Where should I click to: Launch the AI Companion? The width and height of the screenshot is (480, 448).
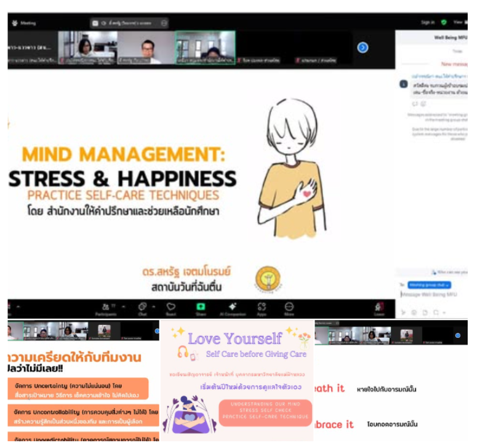pos(233,307)
